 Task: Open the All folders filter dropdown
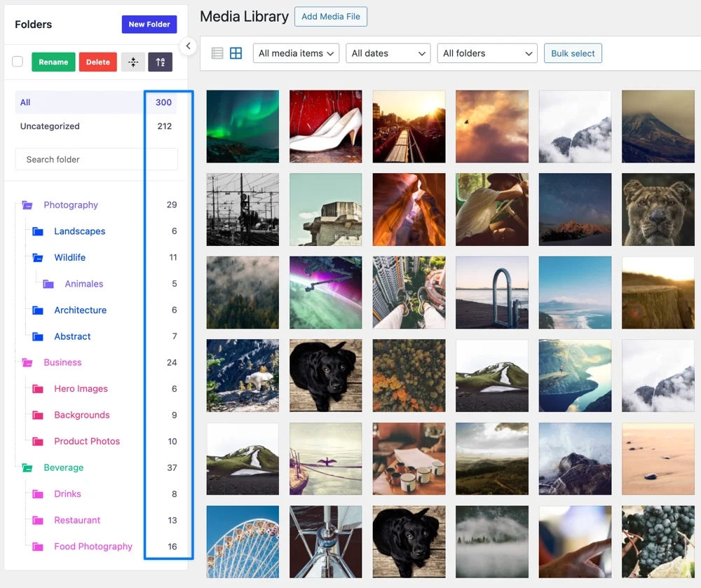coord(486,53)
